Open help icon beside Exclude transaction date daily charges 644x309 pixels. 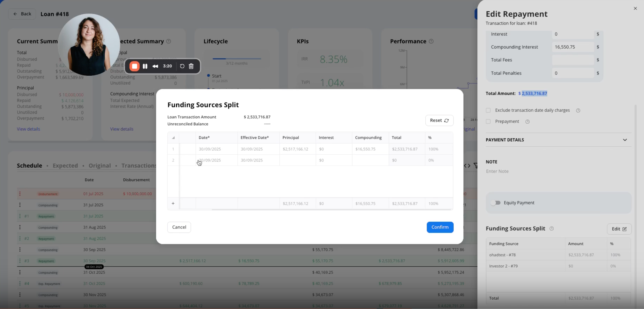578,111
